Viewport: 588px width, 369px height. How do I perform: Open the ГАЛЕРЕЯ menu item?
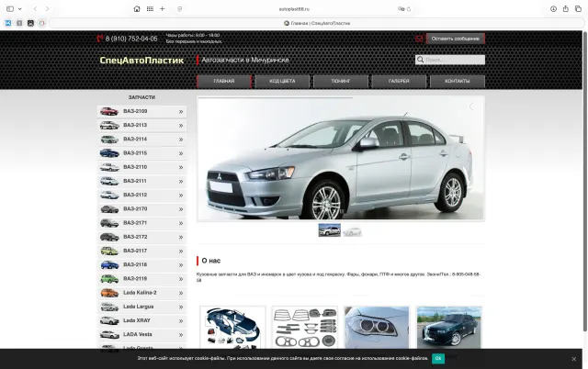[399, 81]
